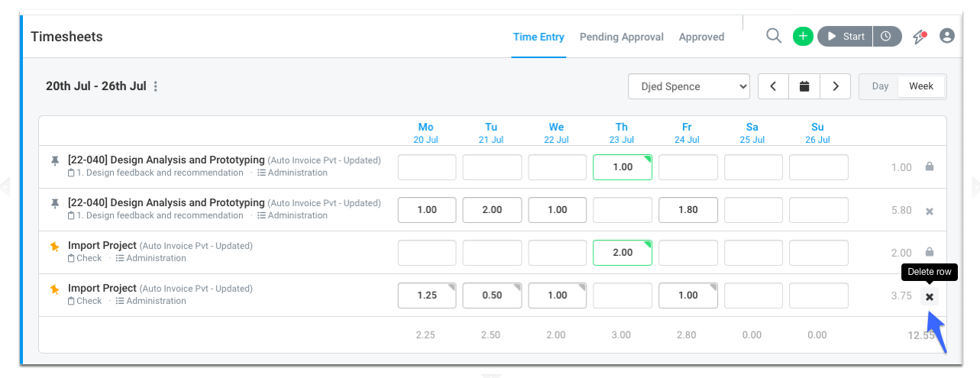Start the timer with Start button
The image size is (980, 378).
[x=846, y=36]
